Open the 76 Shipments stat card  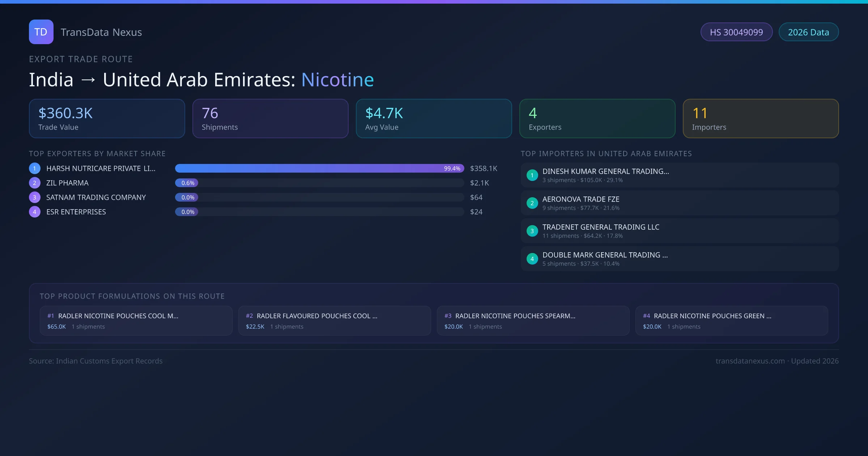[270, 119]
